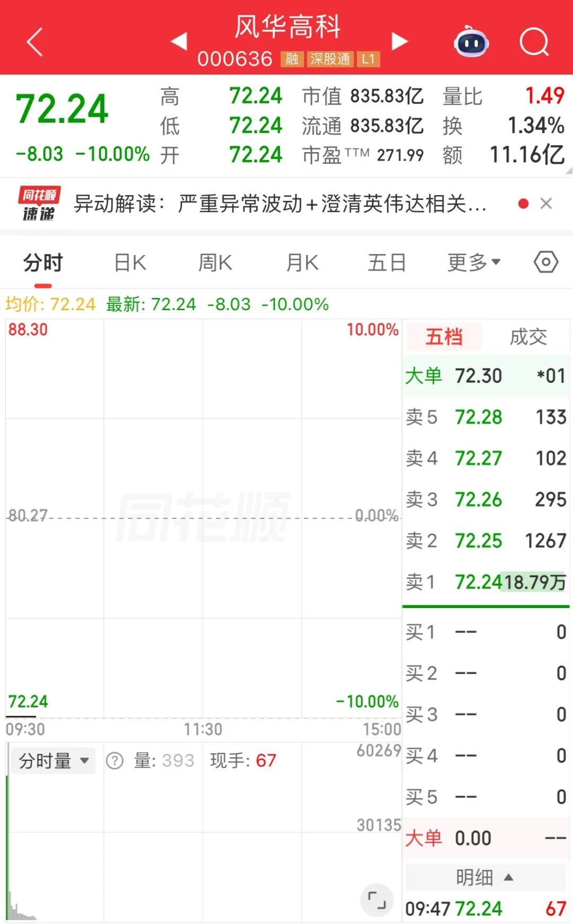This screenshot has width=573, height=924.
Task: Tap the 80.27 previous close label
Action: [x=28, y=515]
